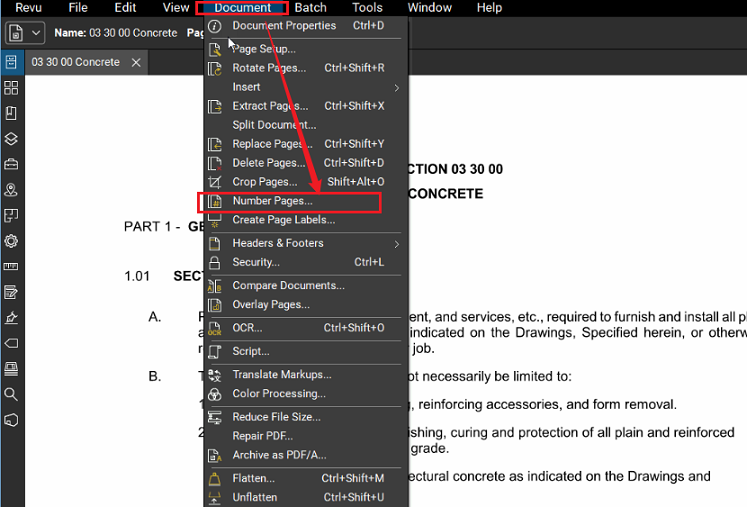Open the Edit menu
Screen dimensions: 747x507
click(x=125, y=8)
